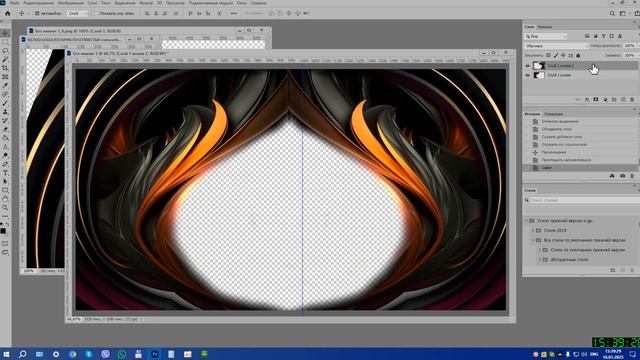Switch to the Actions tab beside History

tap(553, 114)
